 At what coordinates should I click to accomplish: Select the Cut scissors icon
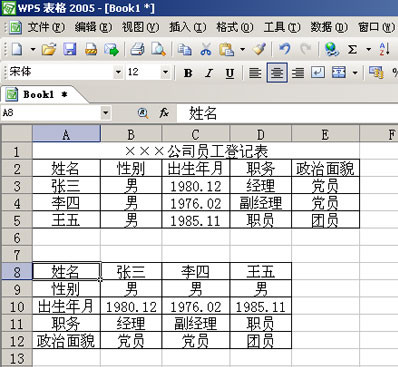click(206, 49)
